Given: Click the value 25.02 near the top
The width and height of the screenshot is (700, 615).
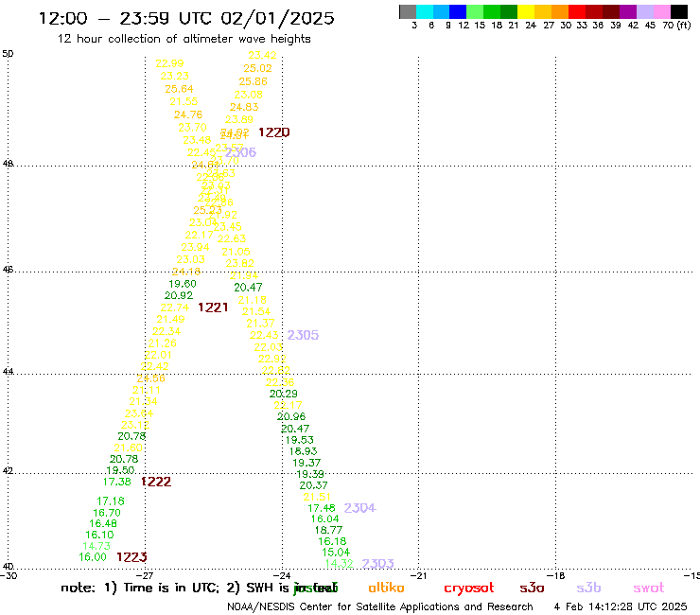Looking at the screenshot, I should pos(257,68).
